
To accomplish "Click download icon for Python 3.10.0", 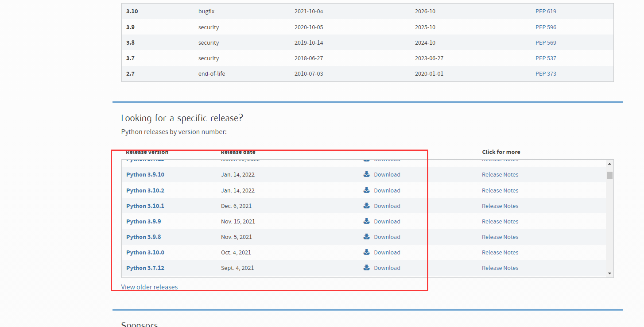I will [366, 252].
